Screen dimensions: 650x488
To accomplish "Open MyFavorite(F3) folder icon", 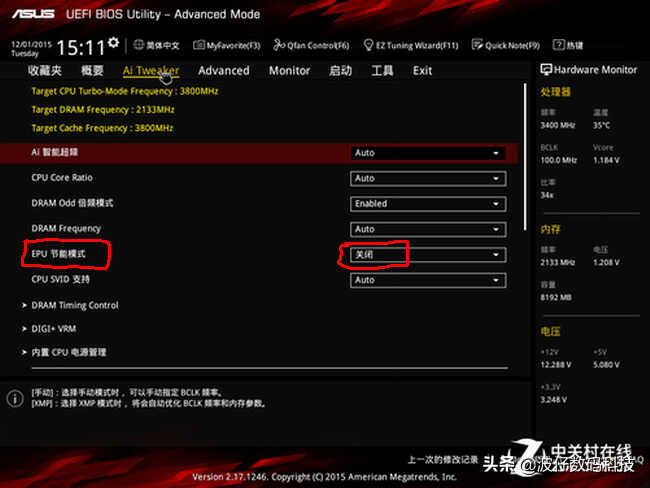I will click(x=199, y=45).
